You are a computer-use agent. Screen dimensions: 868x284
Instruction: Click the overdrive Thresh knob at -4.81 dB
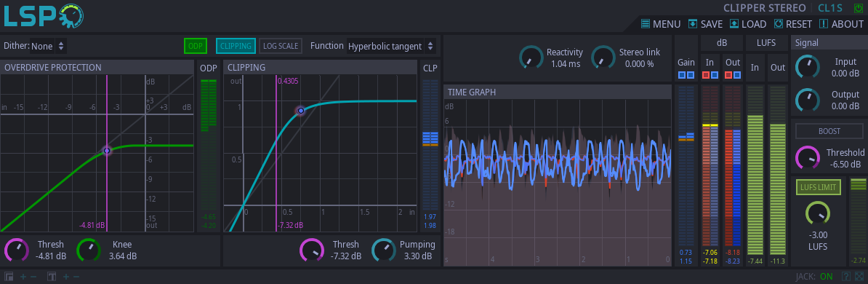pos(17,251)
